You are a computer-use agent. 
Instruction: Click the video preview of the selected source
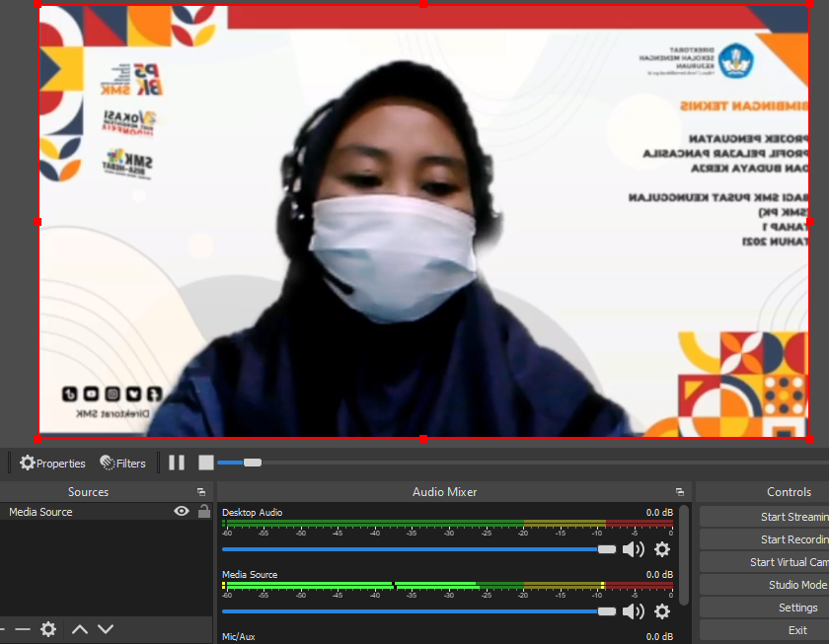tap(423, 221)
